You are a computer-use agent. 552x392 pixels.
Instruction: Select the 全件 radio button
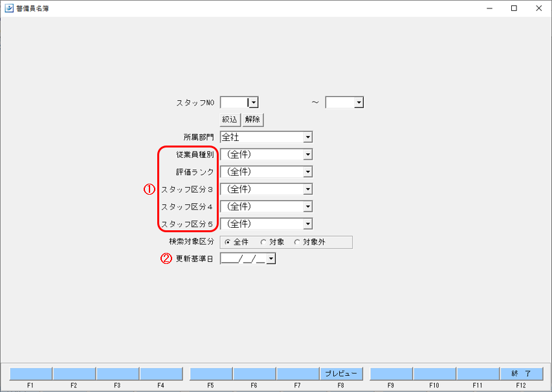(227, 242)
